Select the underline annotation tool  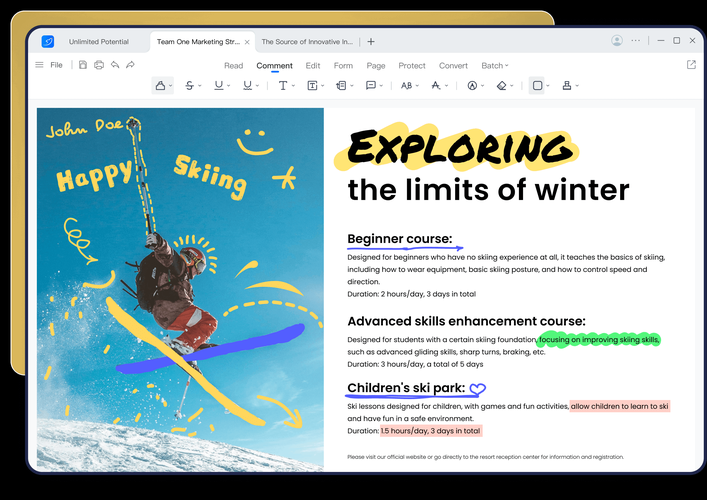tap(218, 86)
